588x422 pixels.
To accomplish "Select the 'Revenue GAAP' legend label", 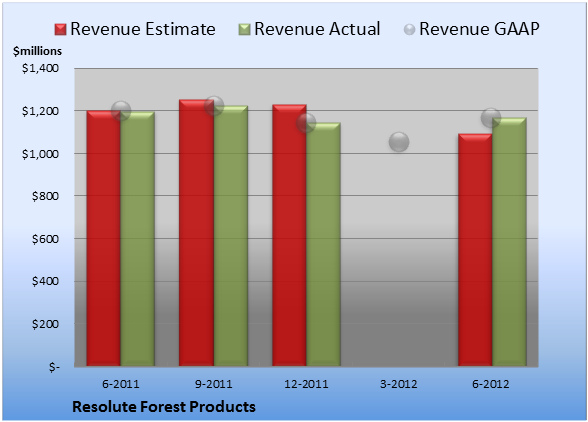I will point(479,29).
